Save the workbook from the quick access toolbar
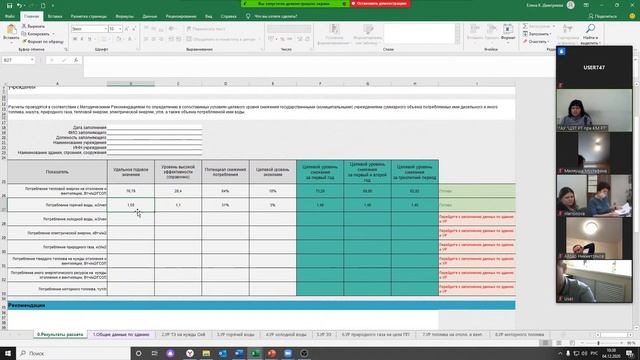640x360 pixels. [x=9, y=5]
